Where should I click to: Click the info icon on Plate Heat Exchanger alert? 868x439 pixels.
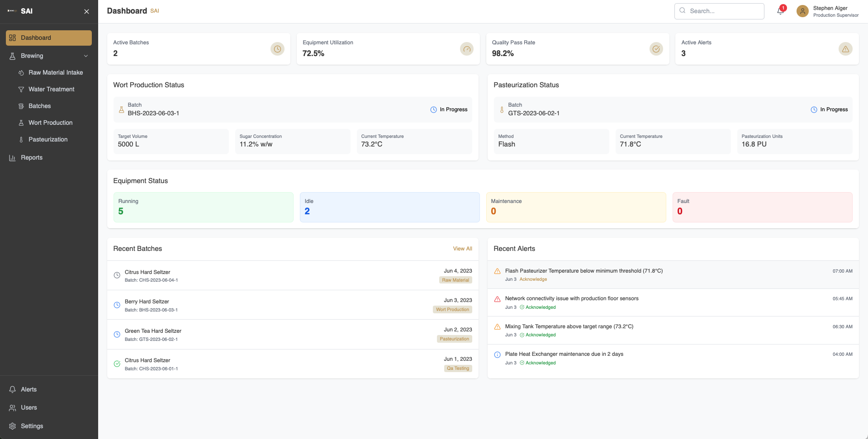click(x=497, y=354)
